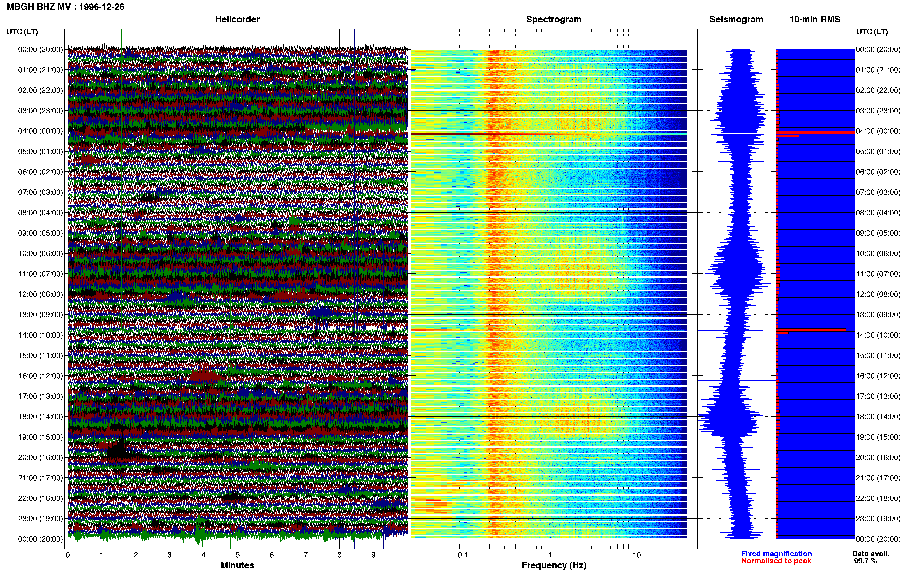Click '19:00 (15:00)' on the right time axis
This screenshot has width=924, height=578.
(878, 437)
